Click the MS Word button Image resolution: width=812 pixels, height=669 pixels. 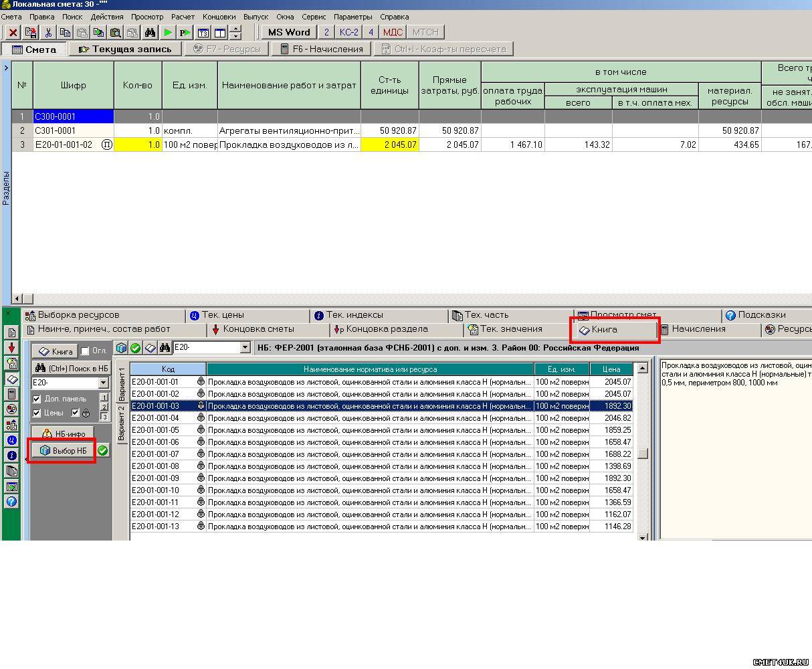pyautogui.click(x=289, y=32)
